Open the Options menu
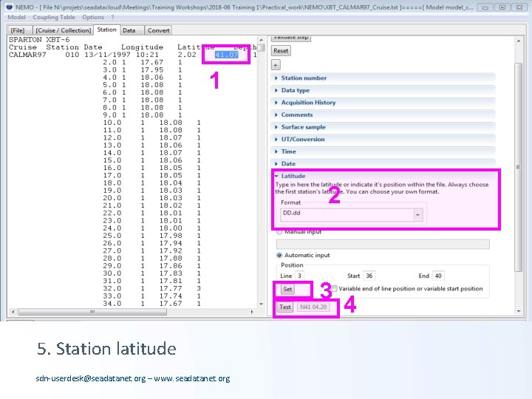This screenshot has width=532, height=399. pos(93,17)
